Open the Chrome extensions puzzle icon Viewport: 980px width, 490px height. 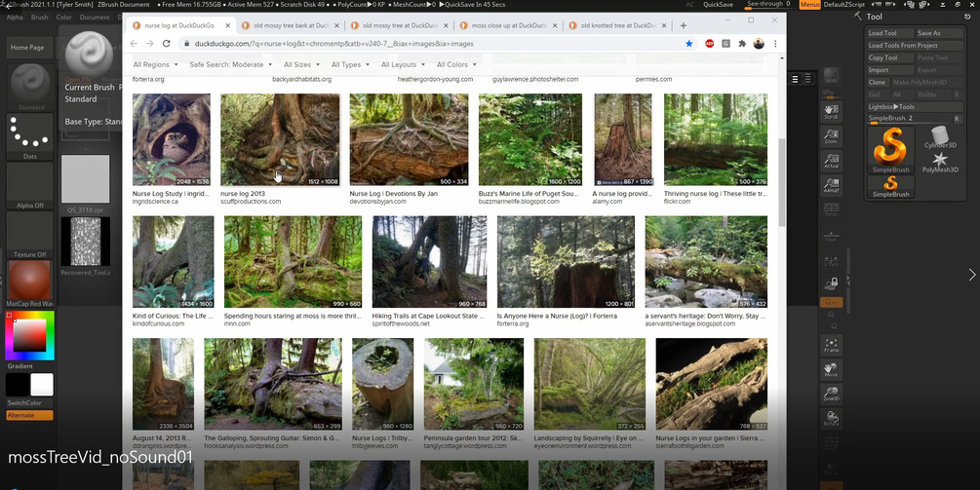pos(742,44)
